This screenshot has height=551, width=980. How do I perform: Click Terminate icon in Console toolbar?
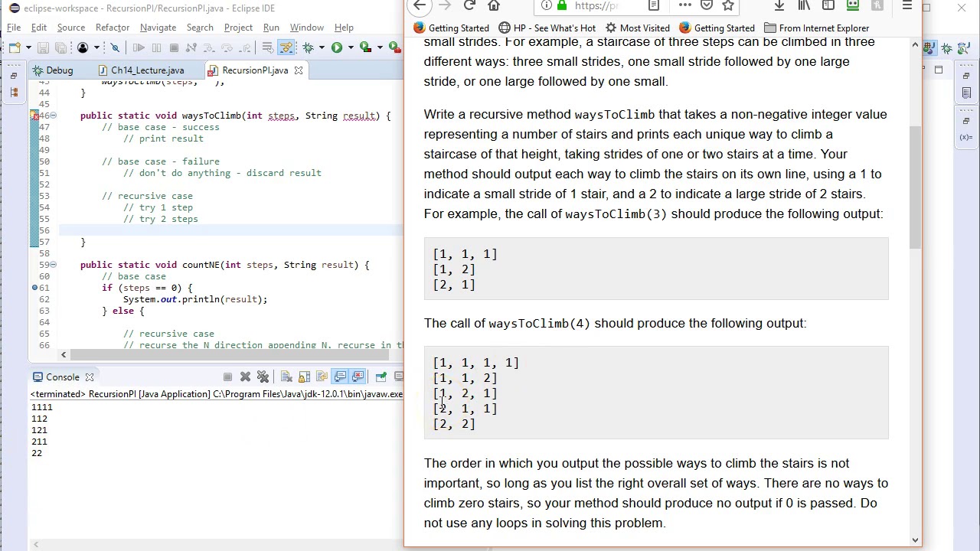(227, 377)
